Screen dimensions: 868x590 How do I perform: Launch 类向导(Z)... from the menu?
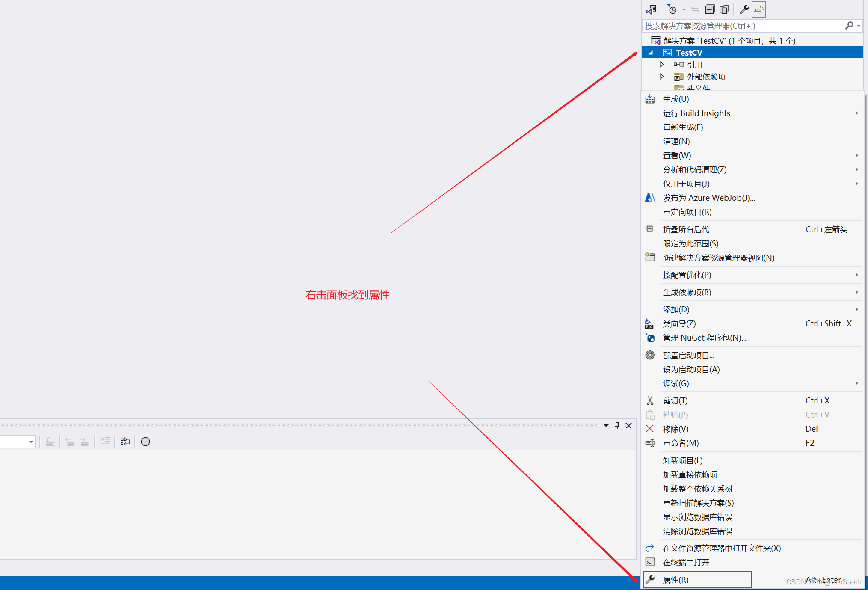click(x=752, y=323)
